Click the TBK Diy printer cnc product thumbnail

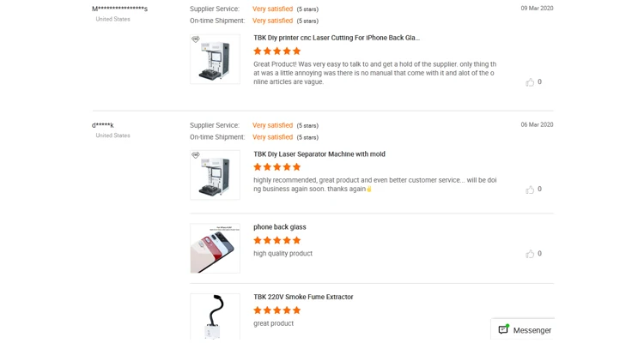[x=215, y=59]
